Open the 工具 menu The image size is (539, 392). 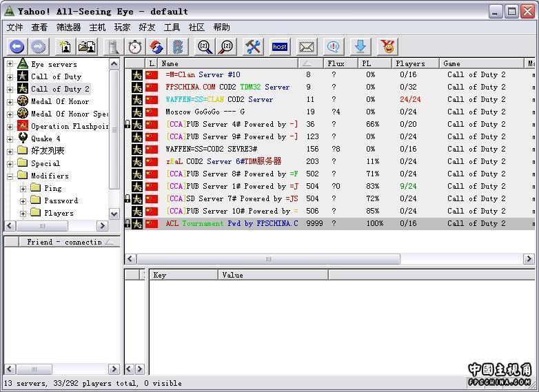click(172, 27)
